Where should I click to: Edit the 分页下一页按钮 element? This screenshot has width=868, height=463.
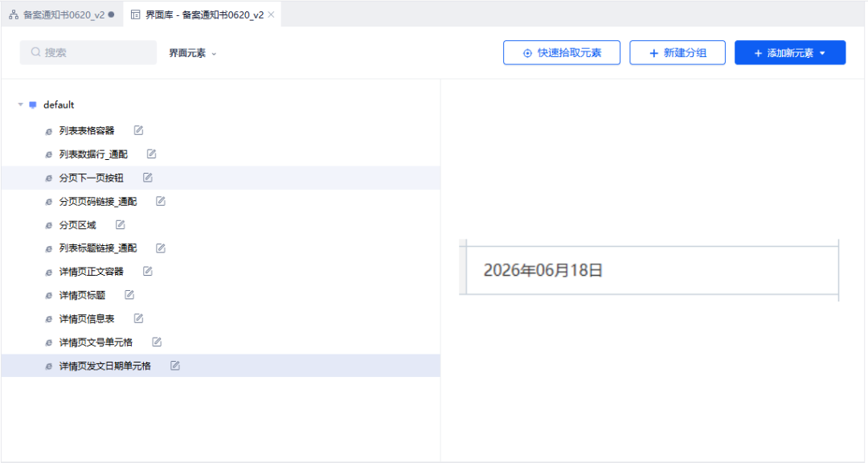[x=147, y=177]
